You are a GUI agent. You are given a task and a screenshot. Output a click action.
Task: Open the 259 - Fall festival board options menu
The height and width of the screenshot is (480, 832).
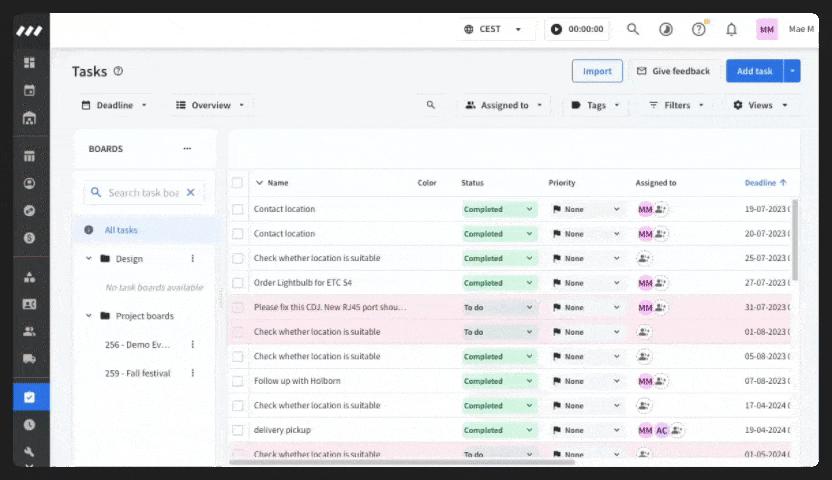[193, 373]
